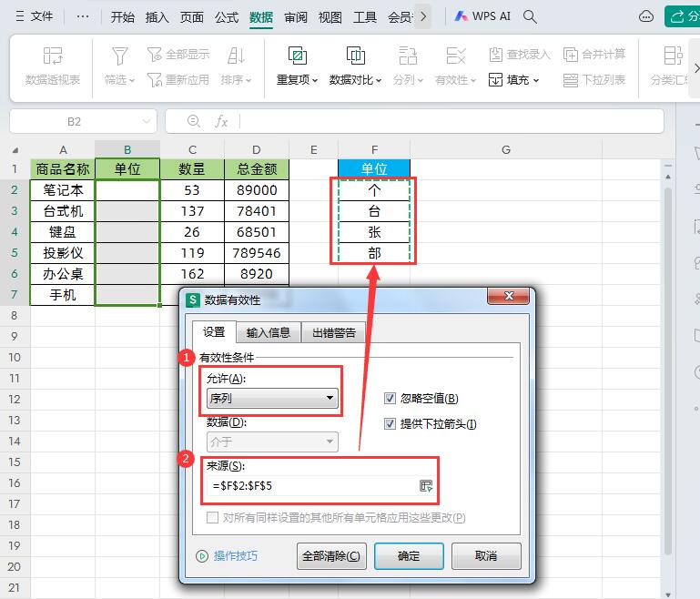Close the 数据有效性 dialog

[509, 296]
